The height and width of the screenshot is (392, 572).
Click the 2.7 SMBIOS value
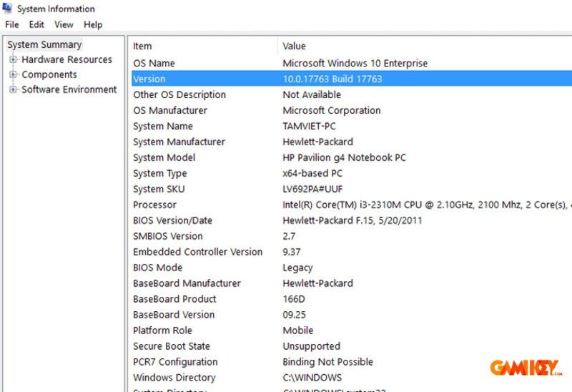[289, 236]
